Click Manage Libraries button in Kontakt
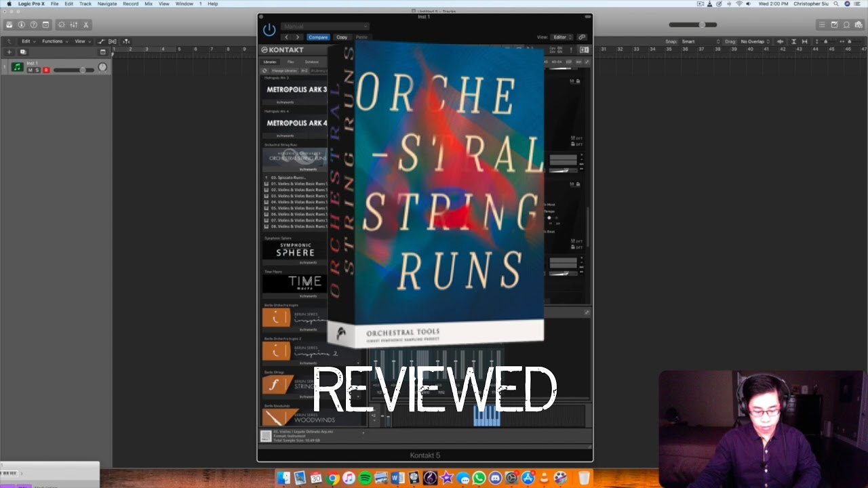Viewport: 868px width, 488px height. (x=284, y=70)
